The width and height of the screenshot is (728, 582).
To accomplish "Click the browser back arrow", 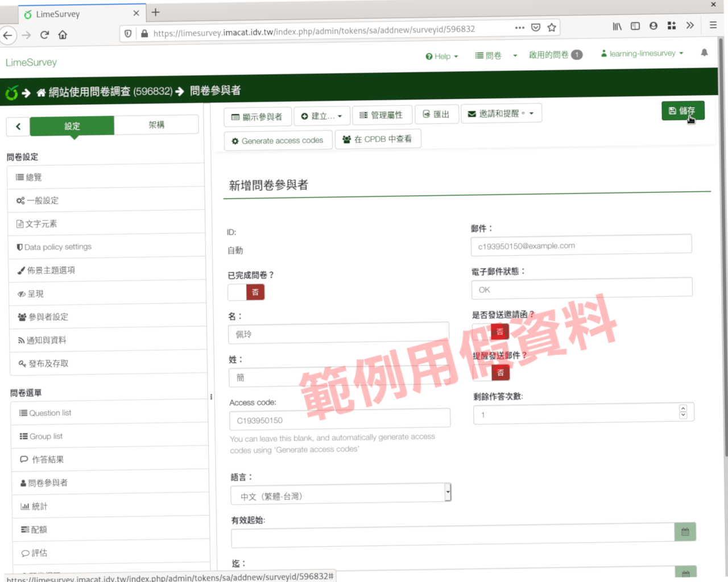I will 7,35.
